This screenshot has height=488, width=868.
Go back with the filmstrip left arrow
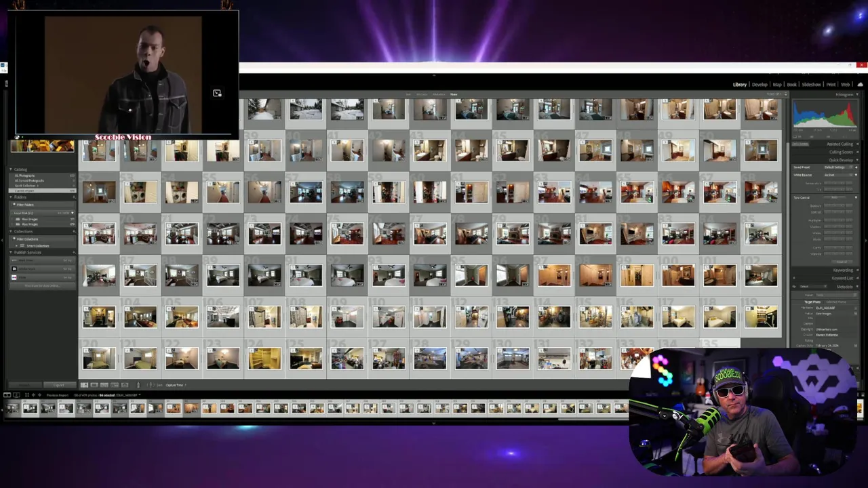click(33, 395)
